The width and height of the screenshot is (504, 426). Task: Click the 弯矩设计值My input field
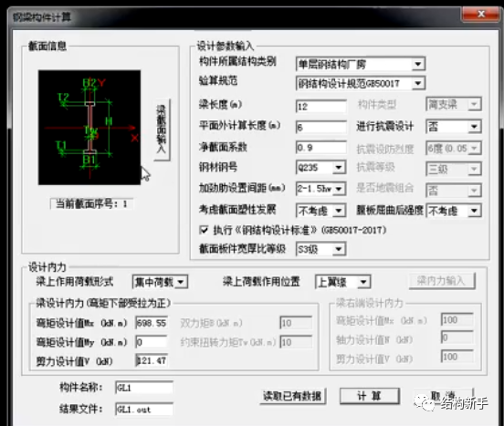tap(152, 342)
